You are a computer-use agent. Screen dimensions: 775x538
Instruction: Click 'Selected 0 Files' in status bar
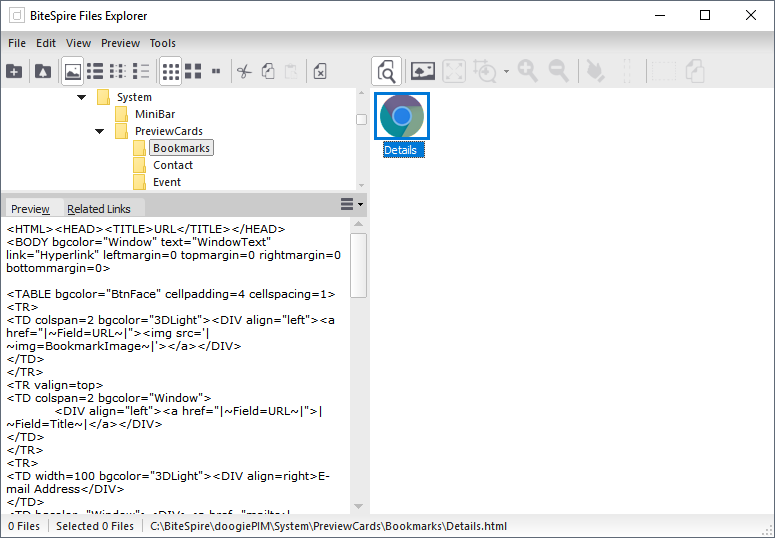pyautogui.click(x=95, y=526)
